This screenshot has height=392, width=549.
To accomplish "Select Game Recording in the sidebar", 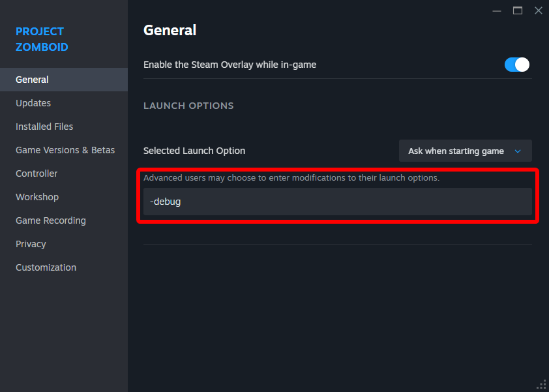I will (51, 220).
